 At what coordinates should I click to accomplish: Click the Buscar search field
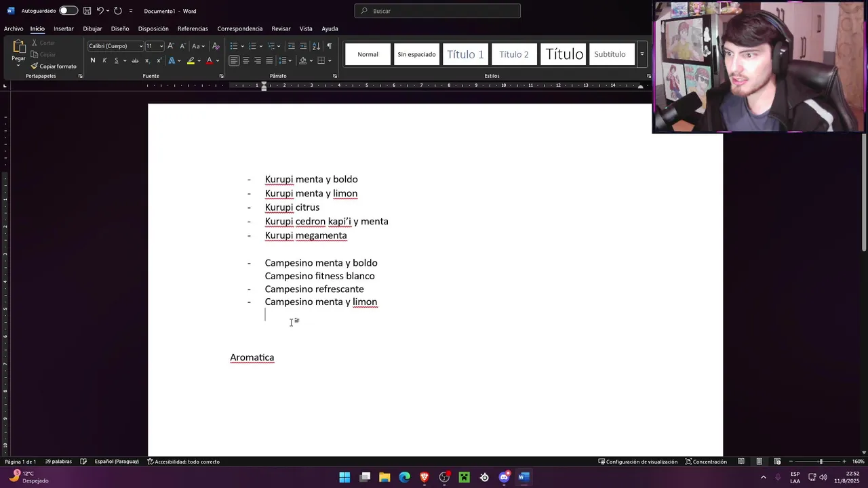(x=437, y=11)
